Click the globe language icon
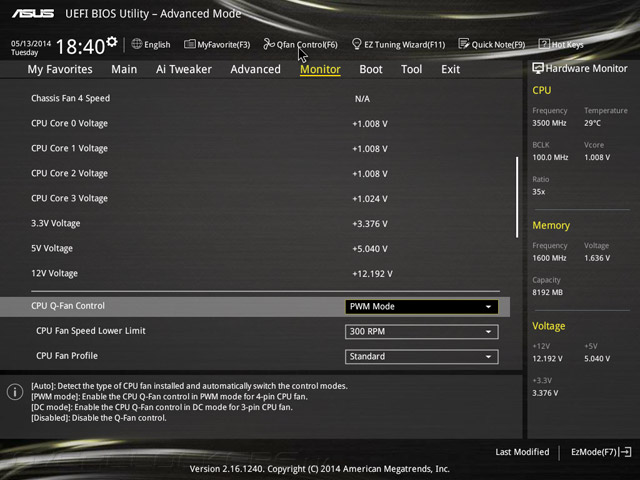Image resolution: width=640 pixels, height=480 pixels. point(137,44)
